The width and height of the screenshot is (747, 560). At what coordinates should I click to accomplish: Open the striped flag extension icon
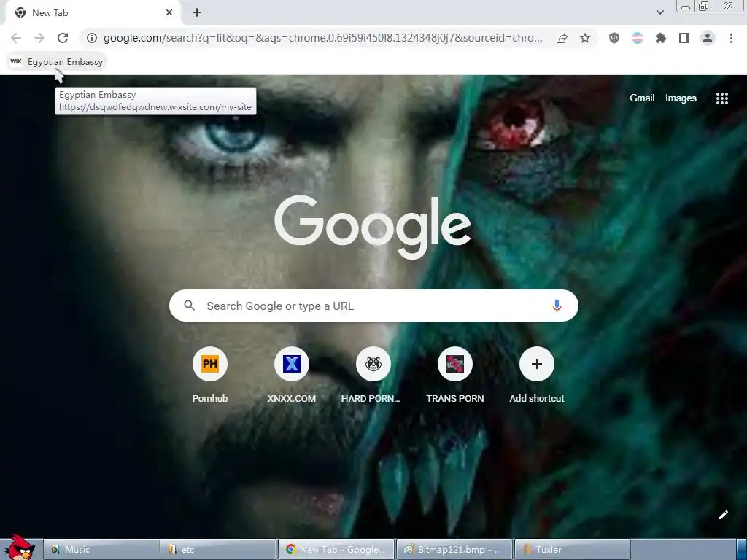coord(638,38)
